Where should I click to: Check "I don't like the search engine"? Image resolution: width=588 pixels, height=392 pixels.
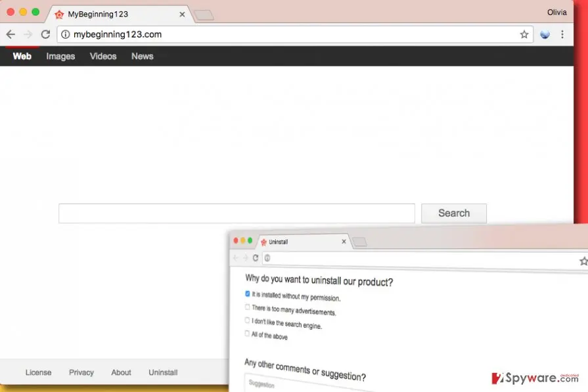click(247, 320)
